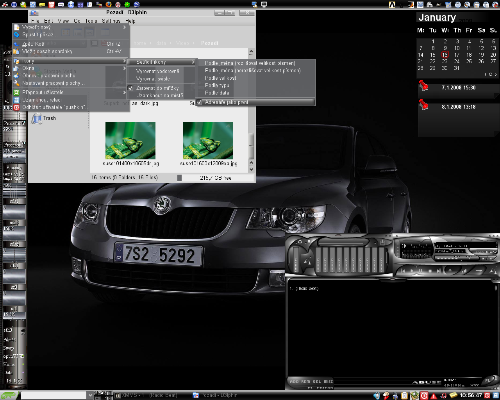Select the first chameleon image thumbnail

130,140
